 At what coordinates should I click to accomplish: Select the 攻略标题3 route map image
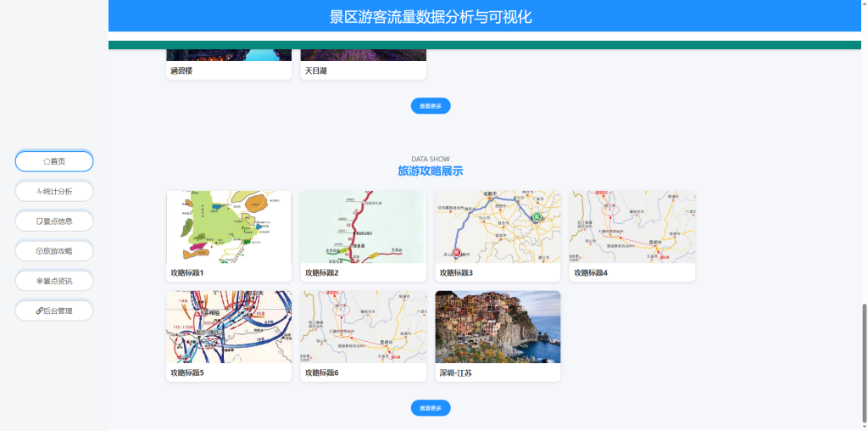(x=498, y=227)
